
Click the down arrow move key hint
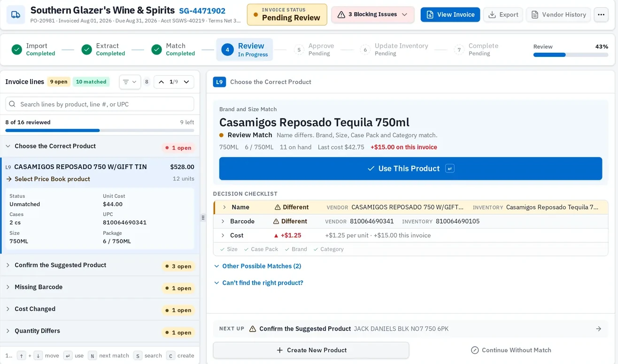[x=38, y=356]
